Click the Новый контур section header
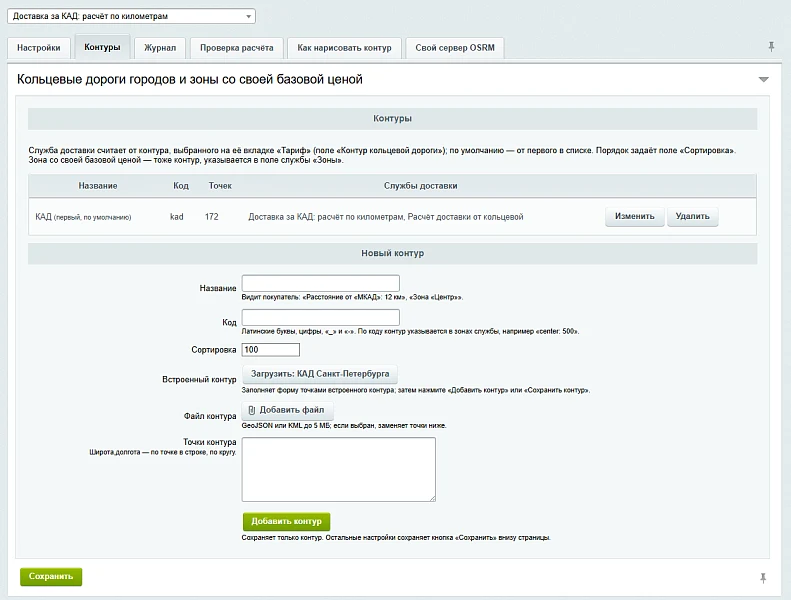The height and width of the screenshot is (600, 791). coord(392,253)
